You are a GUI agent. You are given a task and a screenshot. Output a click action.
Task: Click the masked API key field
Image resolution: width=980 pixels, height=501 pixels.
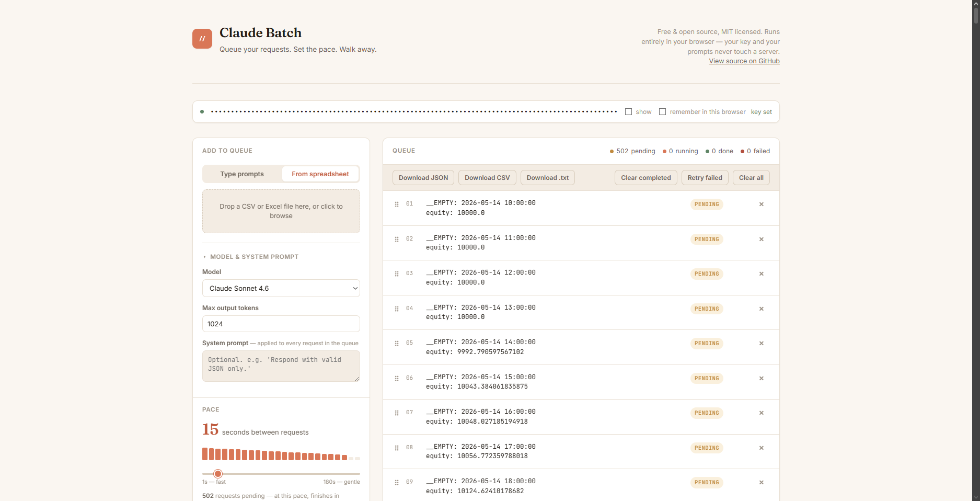pos(413,112)
